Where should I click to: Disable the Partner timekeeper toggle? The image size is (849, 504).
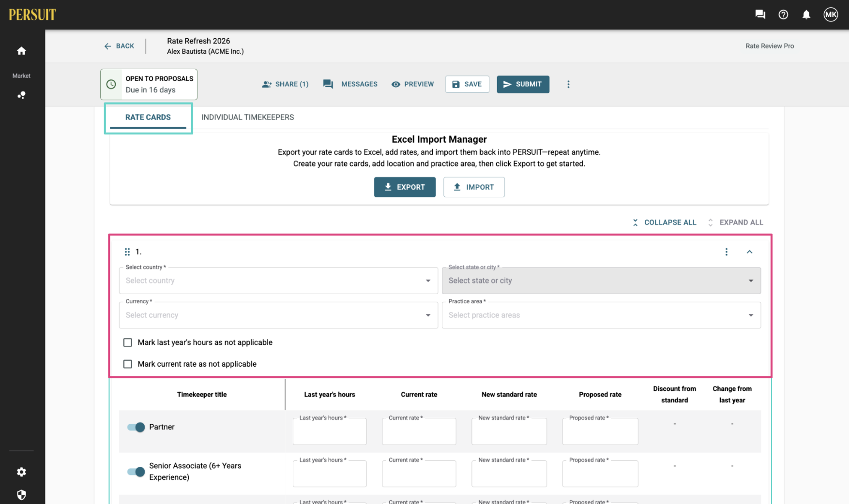(135, 427)
